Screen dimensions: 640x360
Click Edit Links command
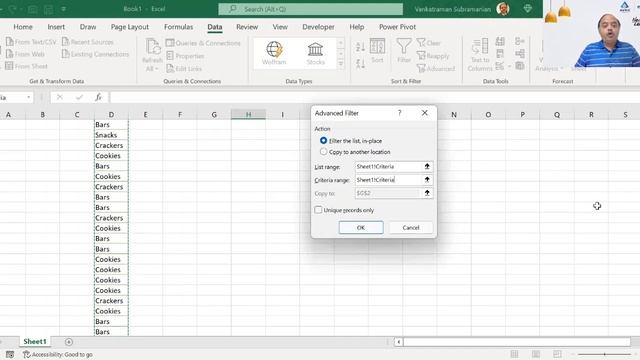pos(184,69)
